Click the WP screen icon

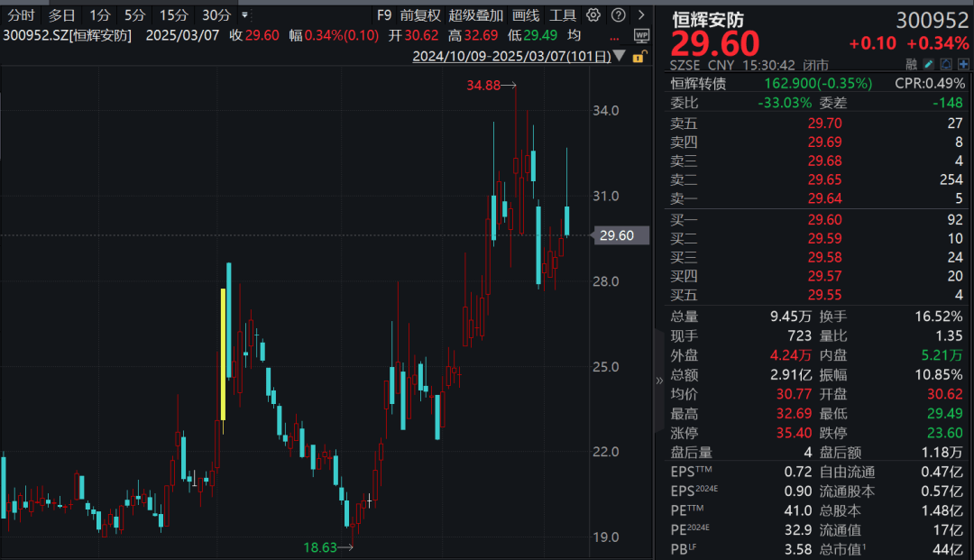click(x=642, y=35)
